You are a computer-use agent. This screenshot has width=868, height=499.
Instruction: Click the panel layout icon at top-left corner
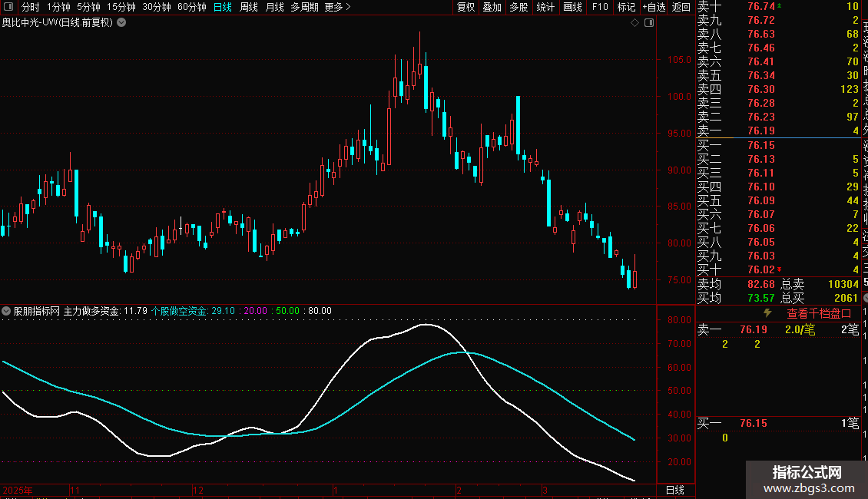(8, 7)
